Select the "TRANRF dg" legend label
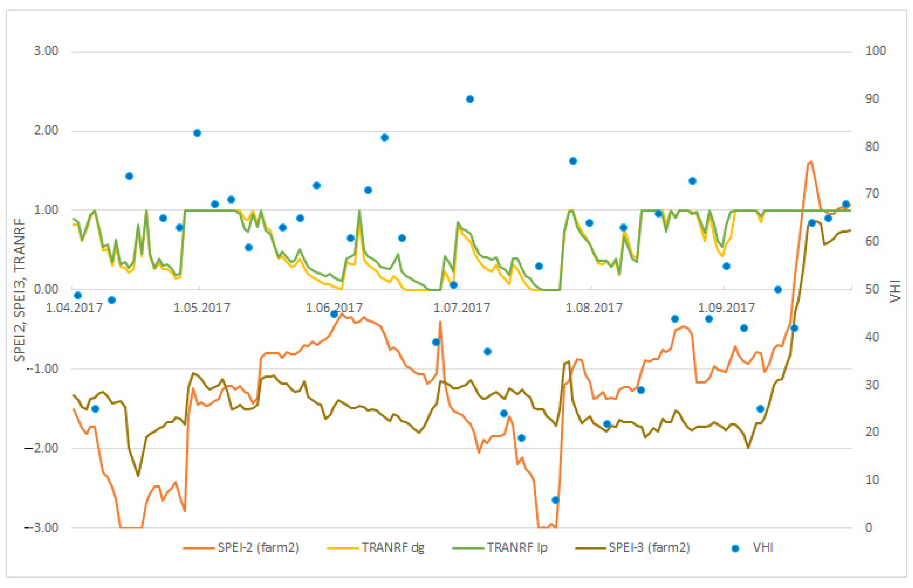Image resolution: width=913 pixels, height=588 pixels. coord(393,547)
